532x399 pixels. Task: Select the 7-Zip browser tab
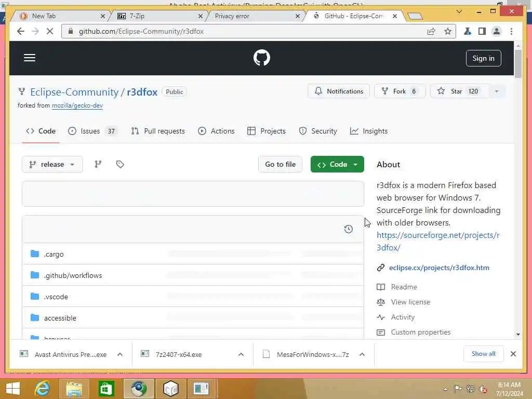point(156,16)
